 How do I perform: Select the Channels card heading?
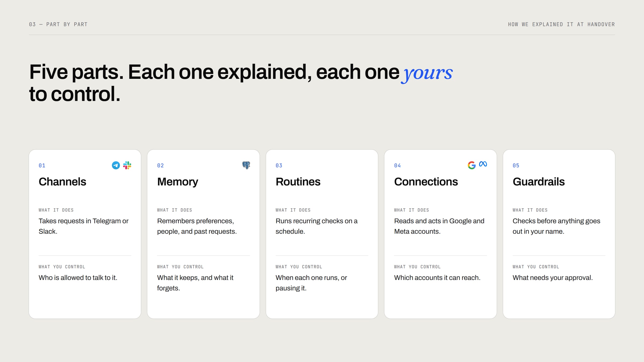pos(62,182)
